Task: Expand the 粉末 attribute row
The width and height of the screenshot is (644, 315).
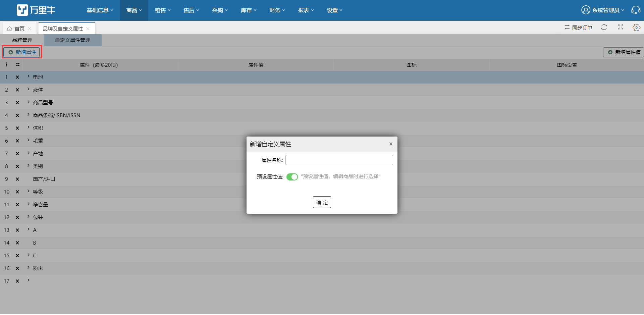Action: tap(29, 268)
